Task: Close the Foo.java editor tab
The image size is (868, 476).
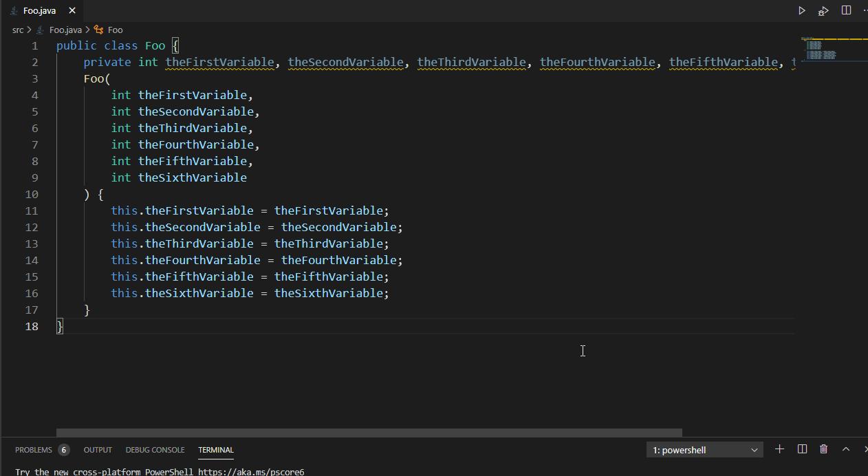Action: [x=72, y=10]
